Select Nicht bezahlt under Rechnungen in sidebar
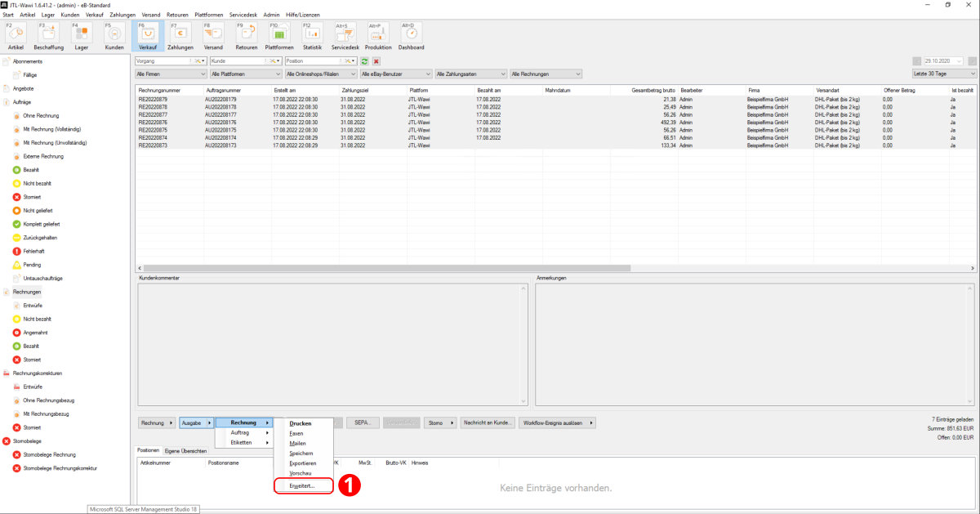Screen dimensions: 980x514 tap(37, 319)
